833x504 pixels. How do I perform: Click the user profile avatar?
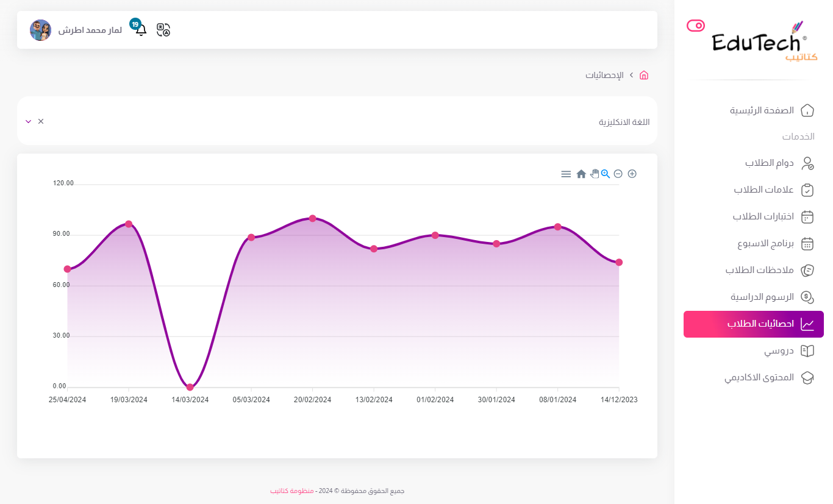point(40,30)
